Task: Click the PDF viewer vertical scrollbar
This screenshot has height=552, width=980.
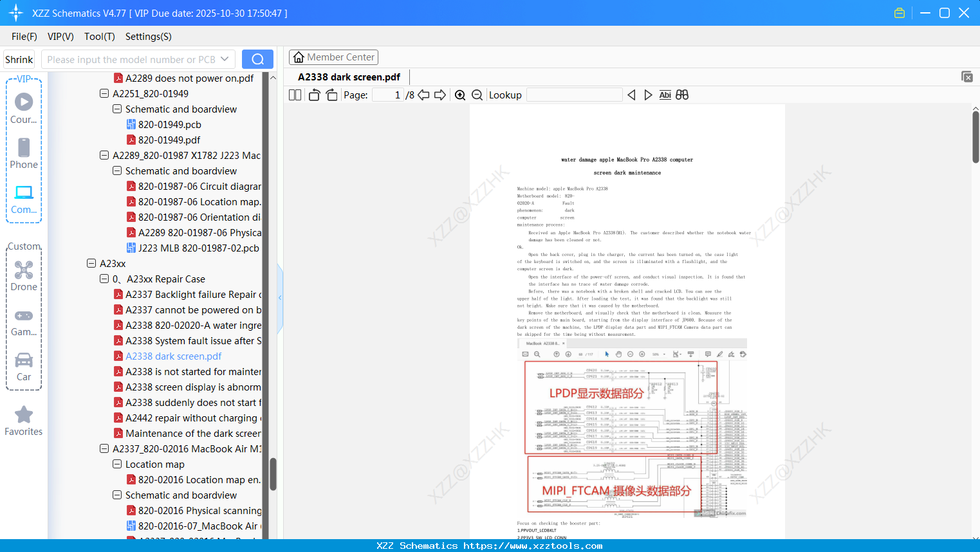Action: (x=975, y=137)
